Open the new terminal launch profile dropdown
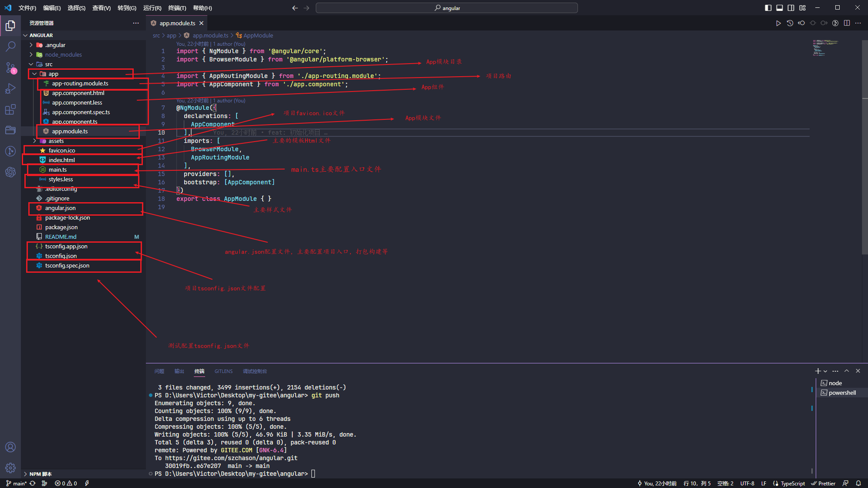This screenshot has height=488, width=868. [x=825, y=371]
